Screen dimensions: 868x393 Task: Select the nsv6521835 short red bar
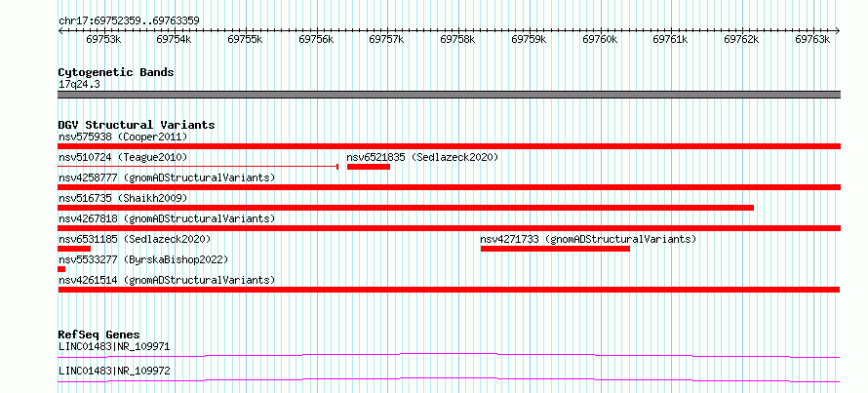[368, 167]
